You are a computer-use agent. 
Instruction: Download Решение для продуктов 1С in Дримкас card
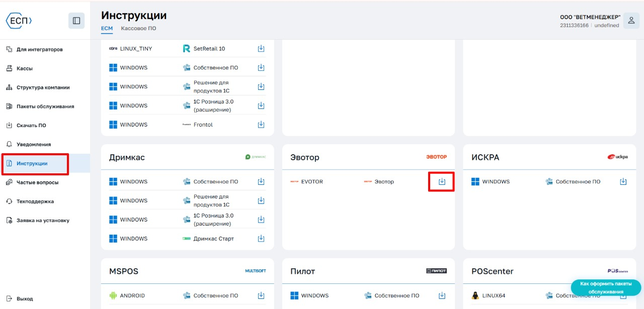click(x=261, y=200)
